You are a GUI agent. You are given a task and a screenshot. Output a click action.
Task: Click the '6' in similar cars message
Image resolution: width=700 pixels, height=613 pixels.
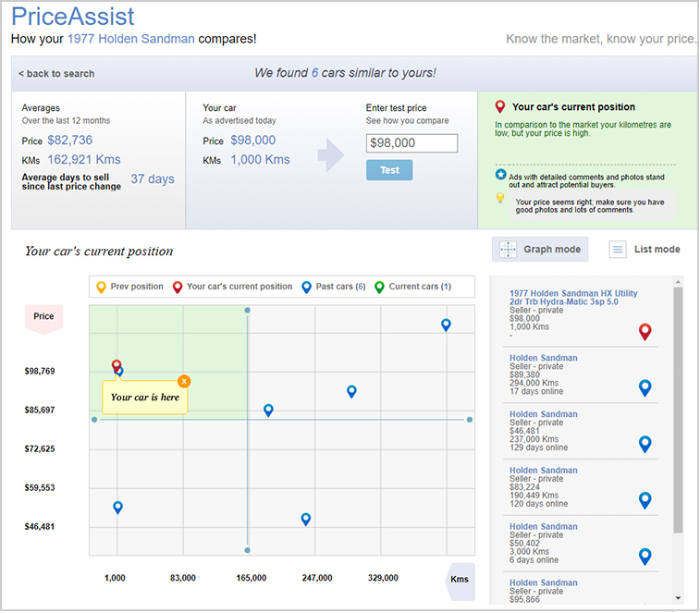click(x=314, y=73)
